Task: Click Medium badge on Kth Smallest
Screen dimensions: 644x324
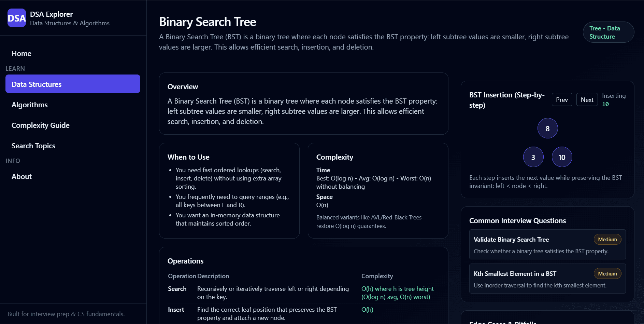Action: coord(607,274)
